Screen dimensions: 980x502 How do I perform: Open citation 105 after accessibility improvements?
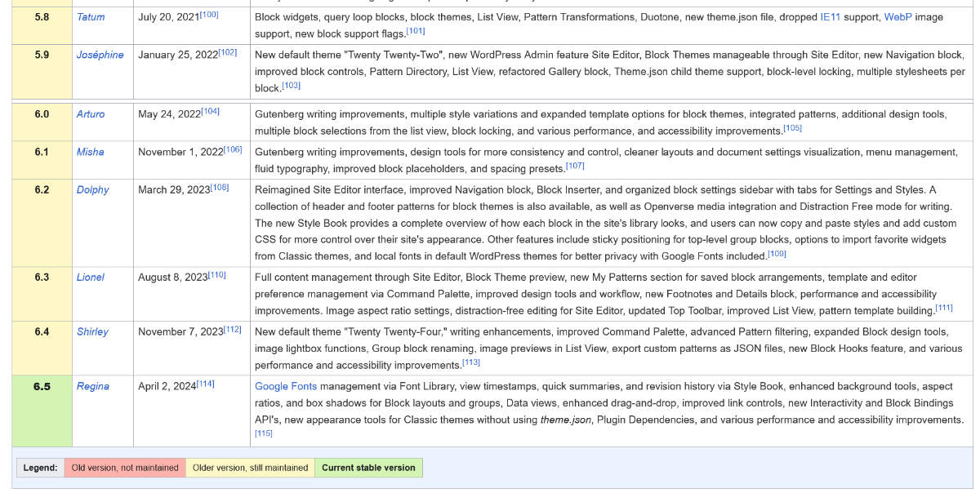[x=792, y=128]
